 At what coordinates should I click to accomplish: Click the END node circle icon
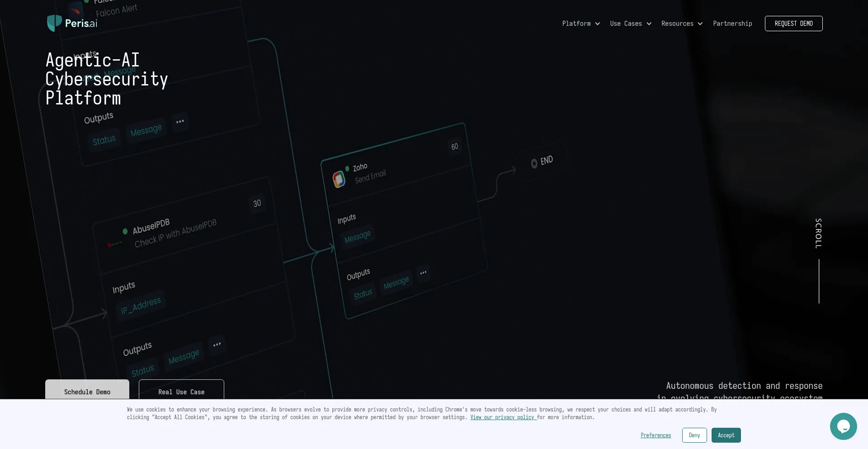(x=534, y=163)
